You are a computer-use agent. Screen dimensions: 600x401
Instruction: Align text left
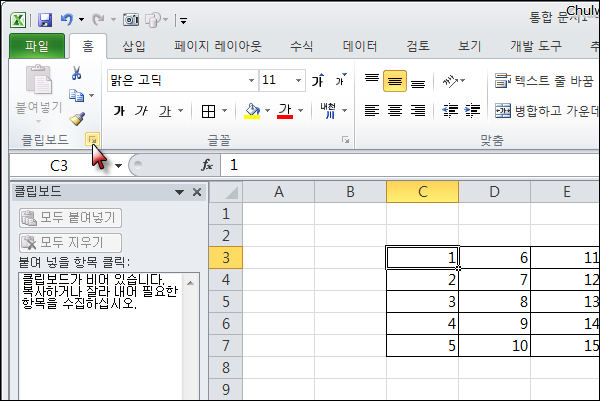tap(372, 111)
